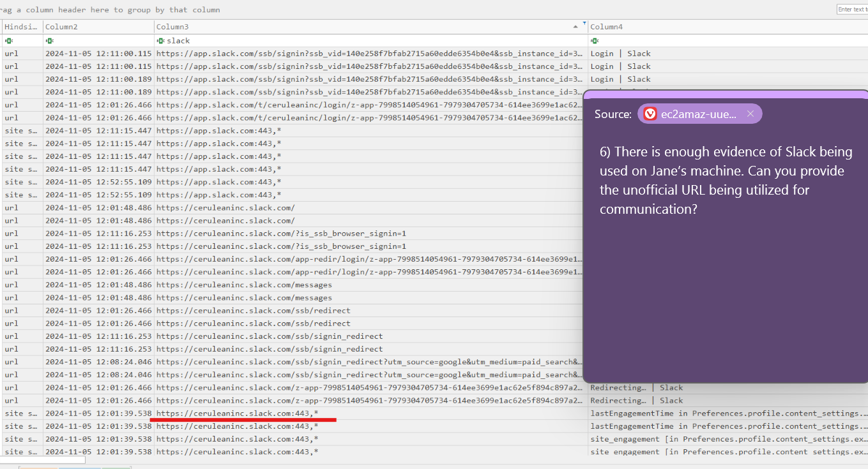The width and height of the screenshot is (868, 469).
Task: Click the 'slack' filter text in Column3
Action: tap(179, 41)
